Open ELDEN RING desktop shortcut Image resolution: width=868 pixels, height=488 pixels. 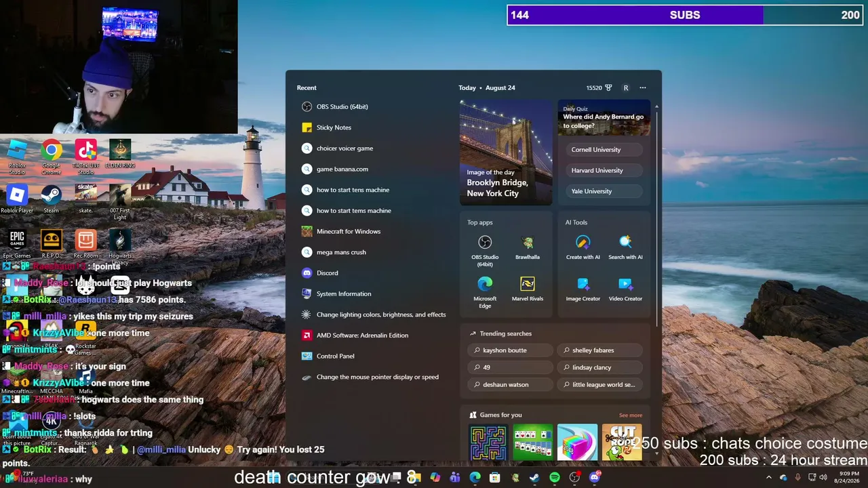[120, 154]
